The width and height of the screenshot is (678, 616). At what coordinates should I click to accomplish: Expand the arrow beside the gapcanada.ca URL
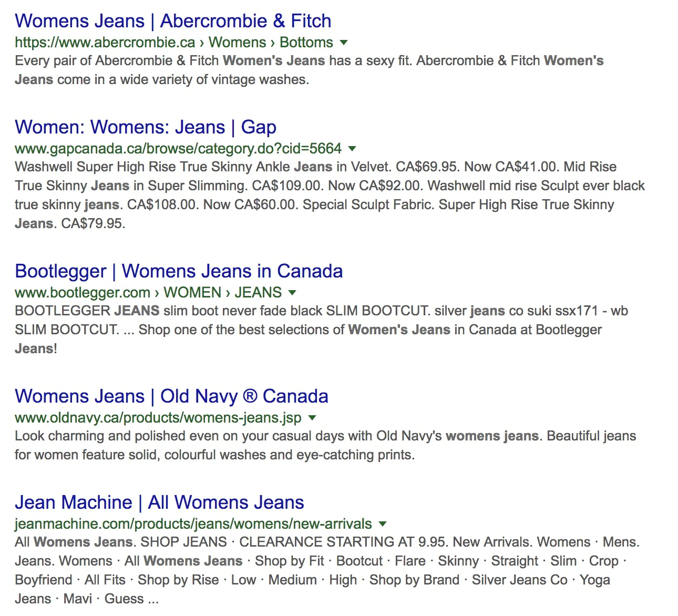[x=352, y=149]
